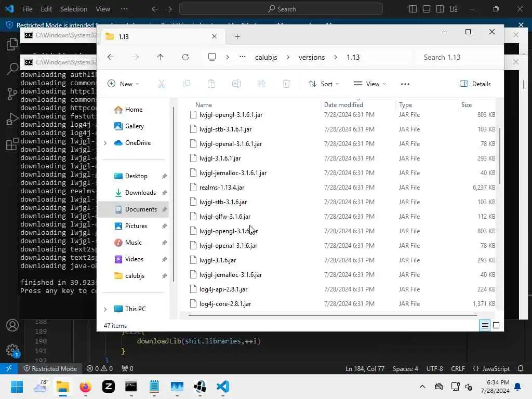The width and height of the screenshot is (532, 399).
Task: Open VS Code Source Control view
Action: 12,94
